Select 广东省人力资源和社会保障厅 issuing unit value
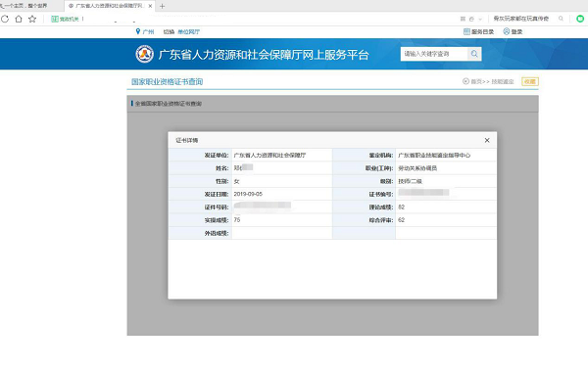588x368 pixels. pos(269,155)
